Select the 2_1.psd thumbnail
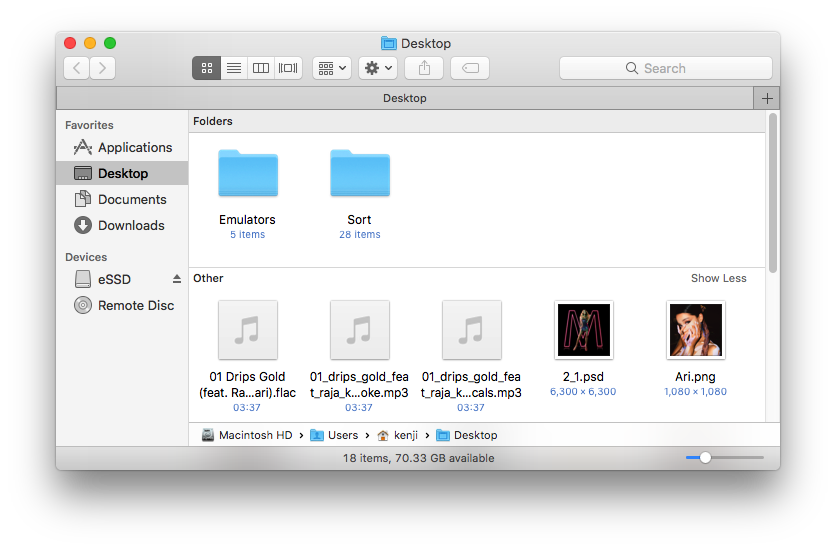Viewport: 836px width, 550px height. [584, 330]
